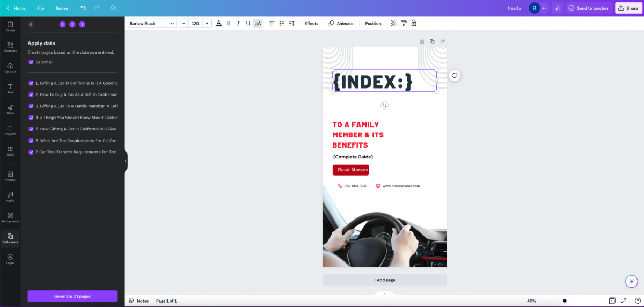644x307 pixels.
Task: Collapse the side panel with the arrow handle
Action: [x=126, y=161]
